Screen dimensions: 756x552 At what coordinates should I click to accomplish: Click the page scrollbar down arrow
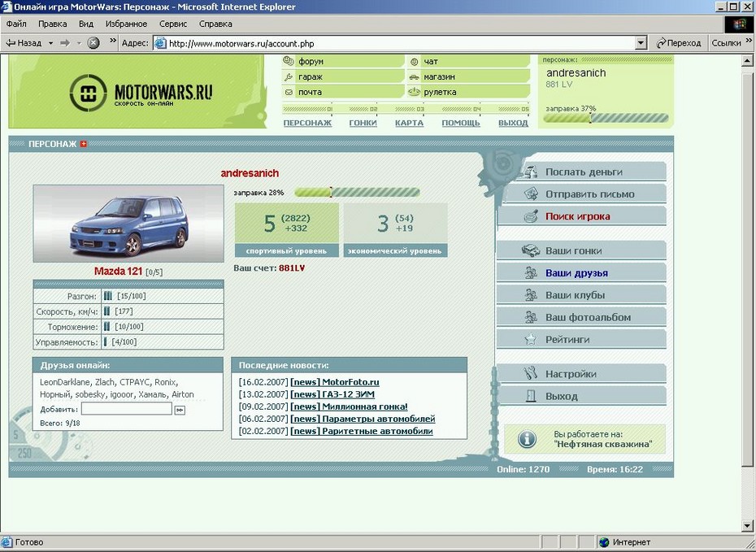tap(747, 525)
